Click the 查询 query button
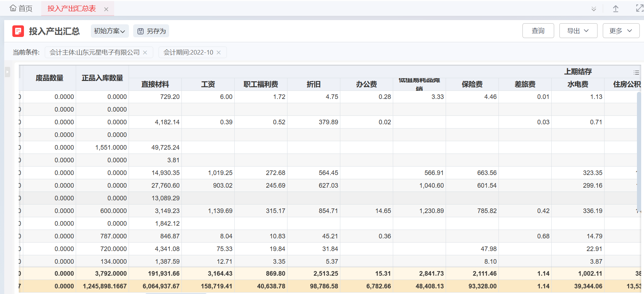This screenshot has width=644, height=294. [538, 31]
